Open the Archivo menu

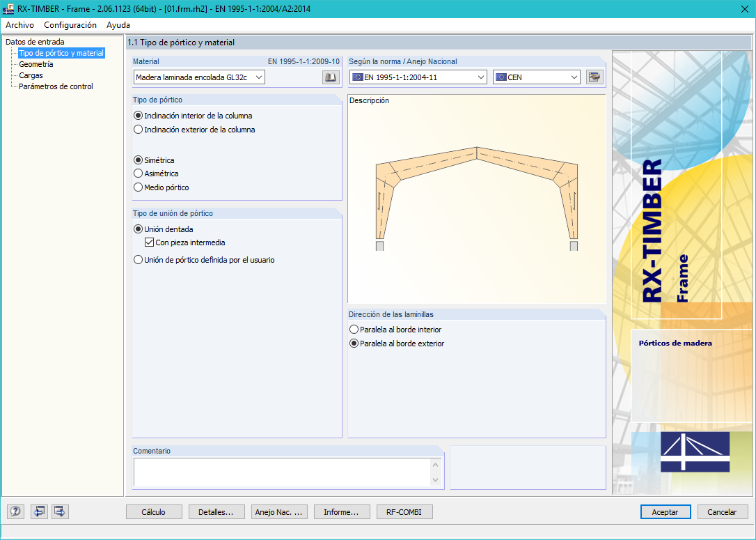pos(19,24)
